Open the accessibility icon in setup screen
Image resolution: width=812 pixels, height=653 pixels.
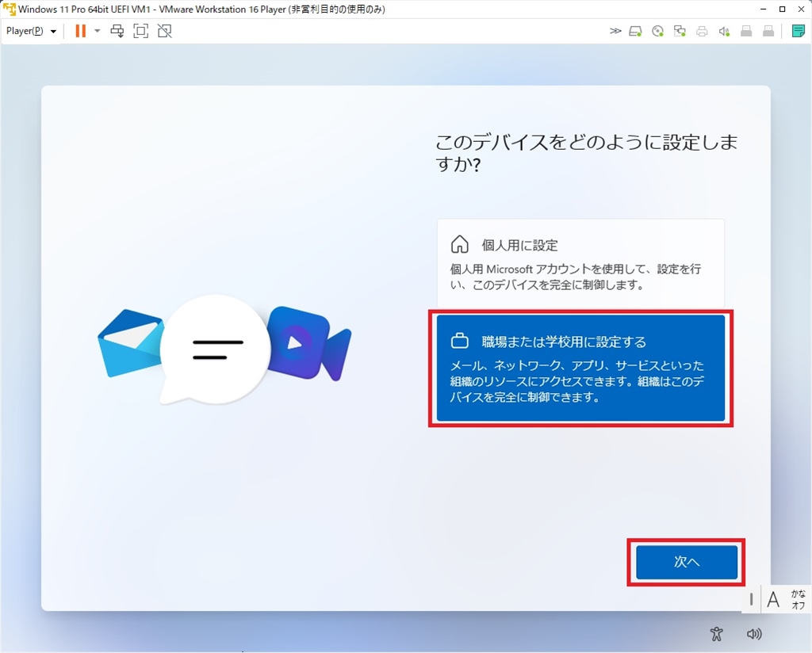pos(717,634)
